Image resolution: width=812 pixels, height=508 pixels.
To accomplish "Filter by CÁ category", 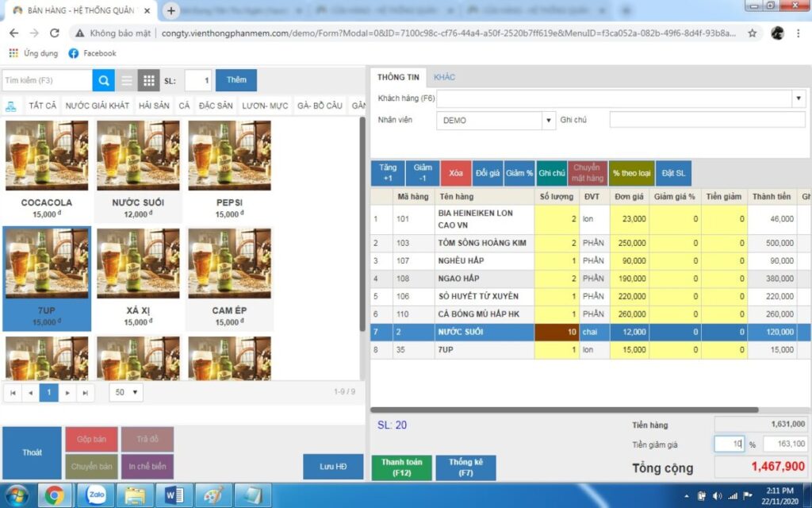I will pyautogui.click(x=184, y=106).
